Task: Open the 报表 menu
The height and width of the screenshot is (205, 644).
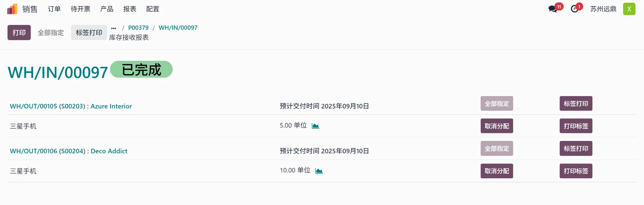Action: point(130,9)
